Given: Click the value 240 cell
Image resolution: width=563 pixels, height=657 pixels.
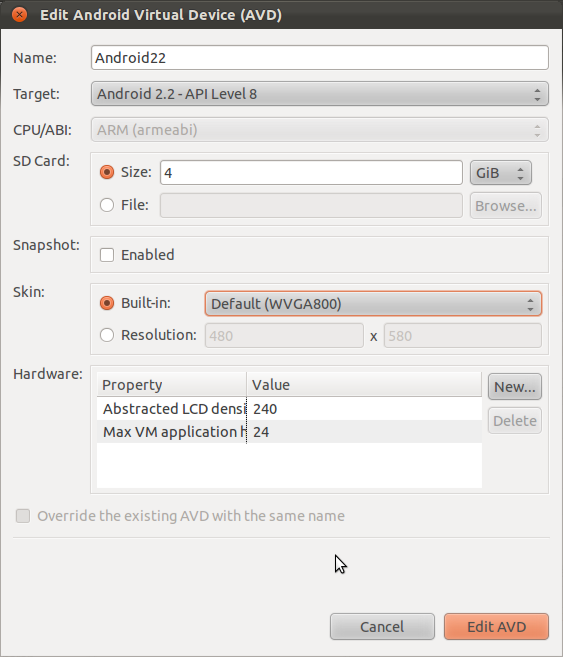Looking at the screenshot, I should 364,409.
